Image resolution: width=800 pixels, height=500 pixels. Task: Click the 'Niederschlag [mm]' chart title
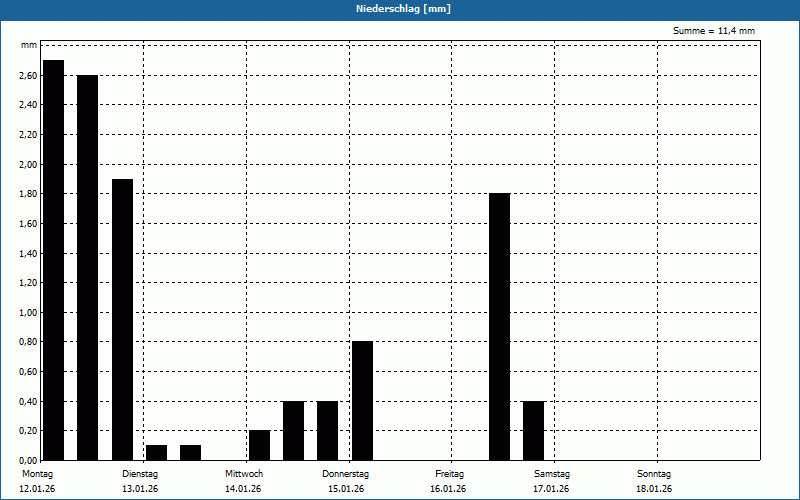pyautogui.click(x=403, y=9)
